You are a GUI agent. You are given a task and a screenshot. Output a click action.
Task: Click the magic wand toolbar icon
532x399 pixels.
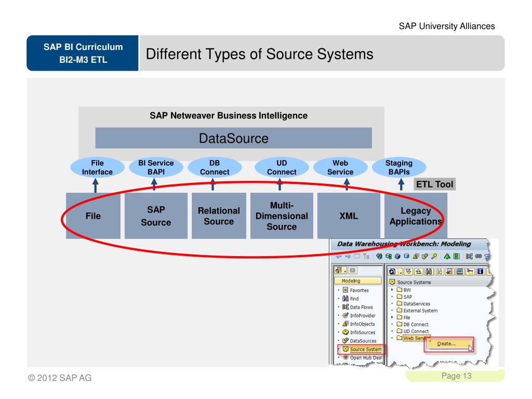point(434,256)
